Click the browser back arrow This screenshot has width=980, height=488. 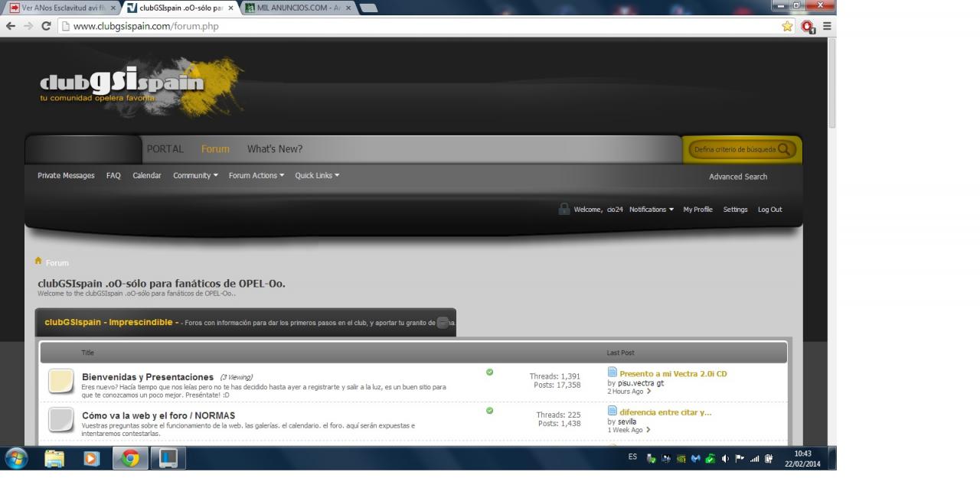tap(11, 26)
